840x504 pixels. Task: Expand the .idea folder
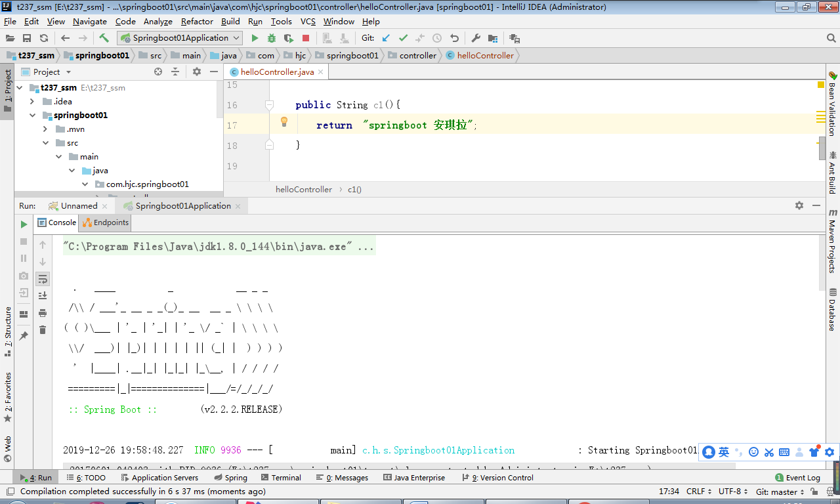coord(32,102)
